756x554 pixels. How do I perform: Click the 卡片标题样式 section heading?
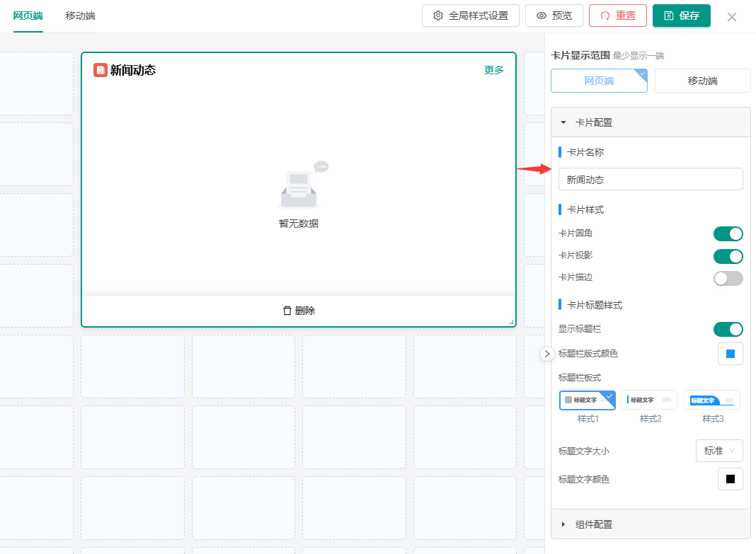[595, 305]
